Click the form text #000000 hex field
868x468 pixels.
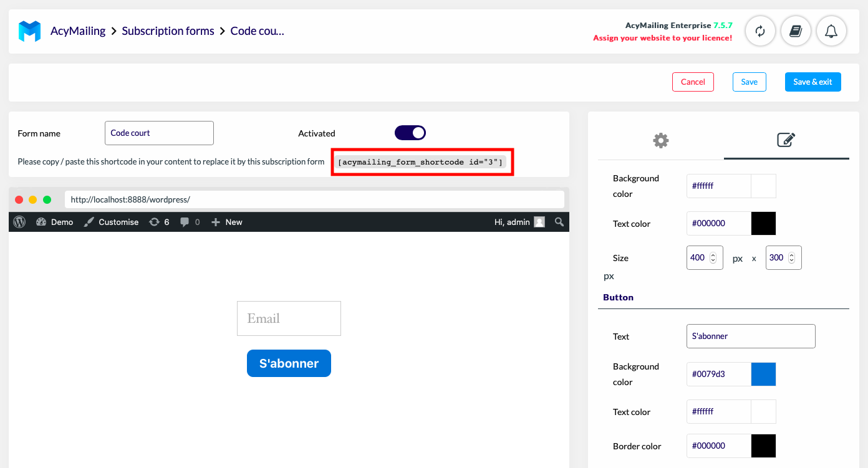coord(719,223)
